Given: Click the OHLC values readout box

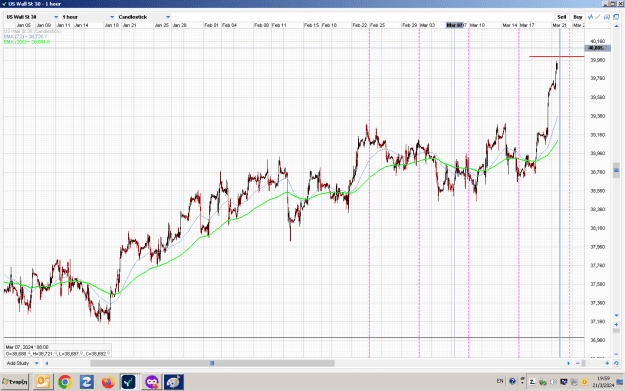Looking at the screenshot, I should tap(58, 354).
